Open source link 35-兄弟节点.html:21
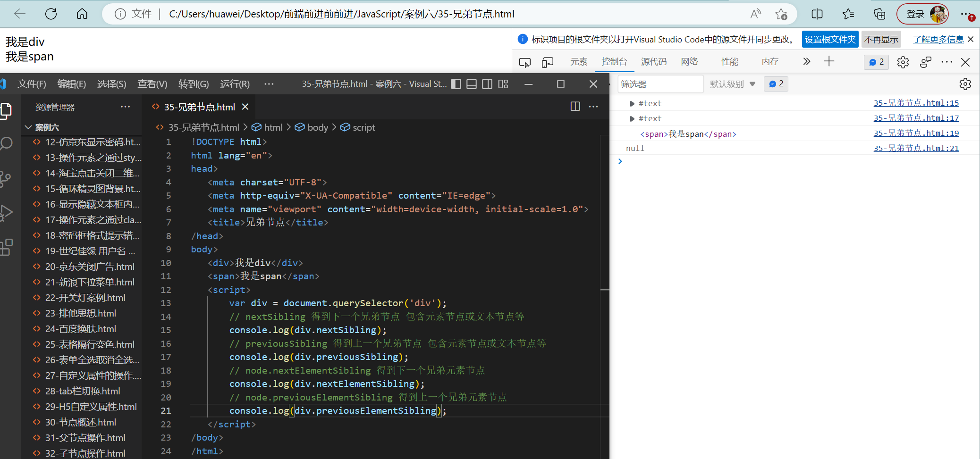The width and height of the screenshot is (980, 459). [916, 148]
